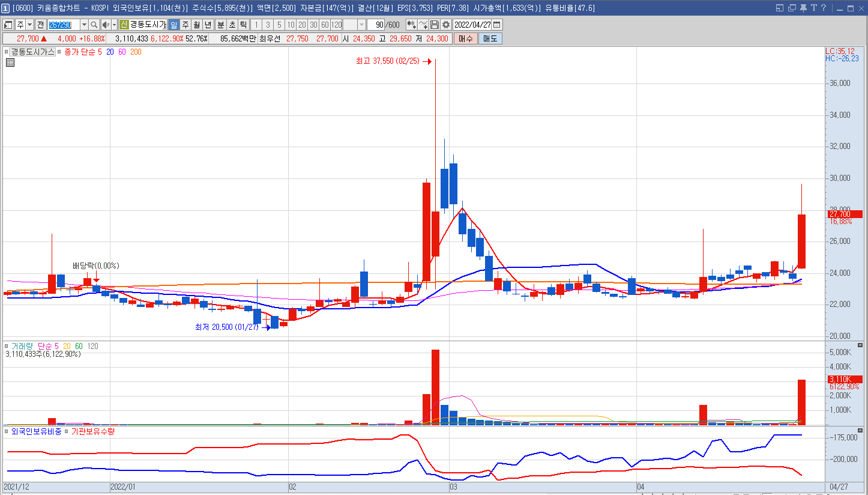Select the 틱 tick chart period
868x495 pixels.
243,25
